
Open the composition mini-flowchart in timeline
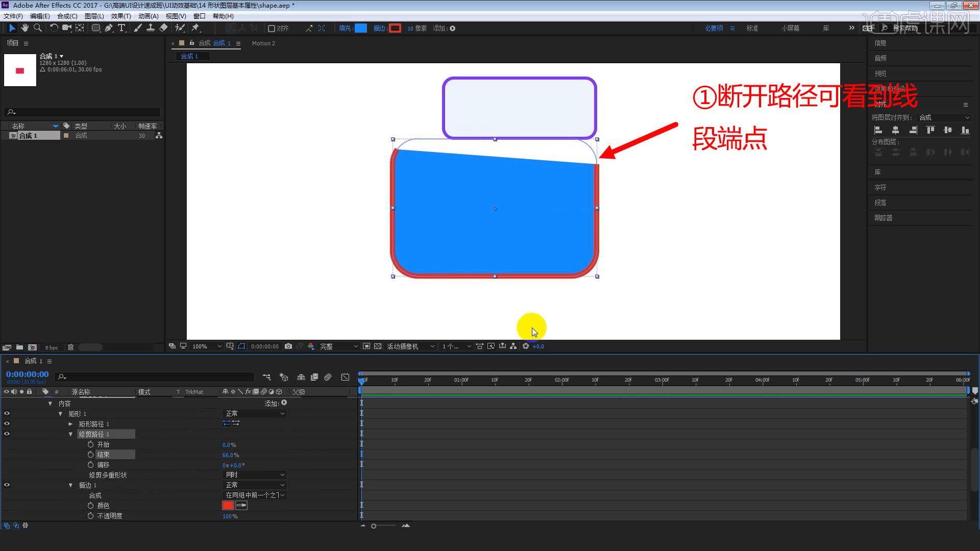point(267,377)
